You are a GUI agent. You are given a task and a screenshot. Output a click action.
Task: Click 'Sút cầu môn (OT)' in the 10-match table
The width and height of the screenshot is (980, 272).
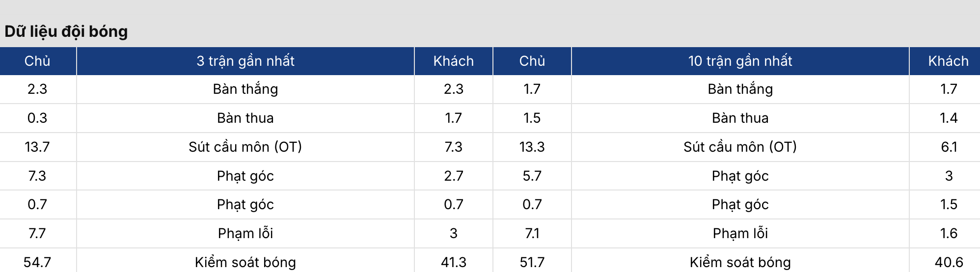click(x=740, y=147)
